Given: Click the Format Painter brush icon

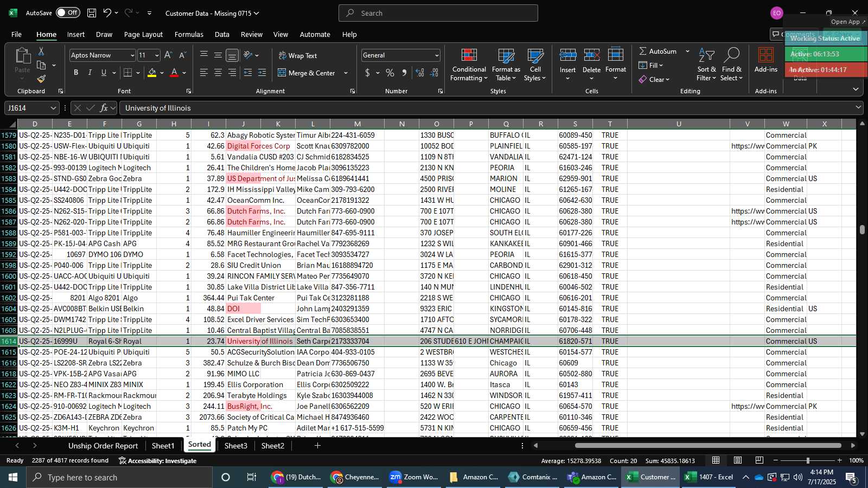Looking at the screenshot, I should point(41,79).
